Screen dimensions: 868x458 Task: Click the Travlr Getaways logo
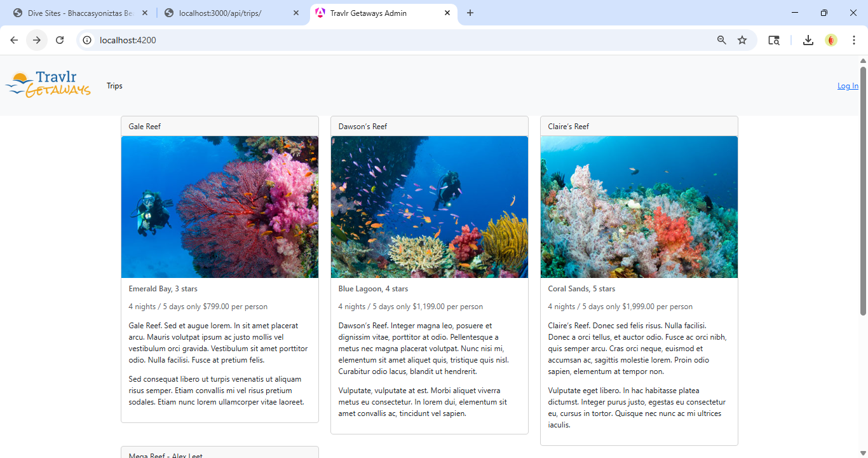(x=48, y=85)
